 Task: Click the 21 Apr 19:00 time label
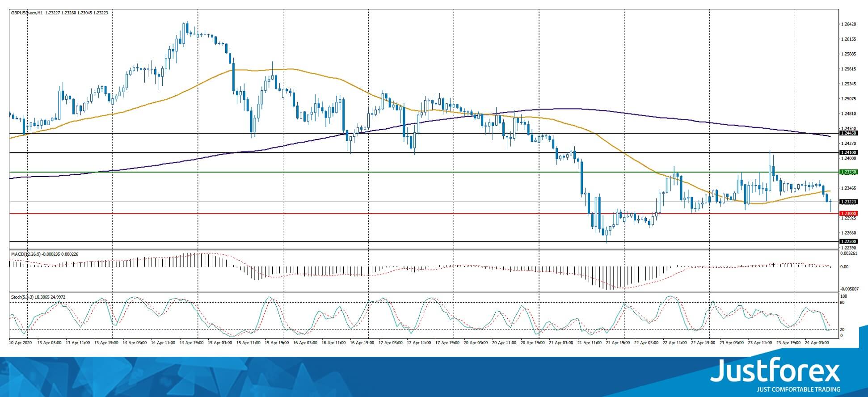618,342
